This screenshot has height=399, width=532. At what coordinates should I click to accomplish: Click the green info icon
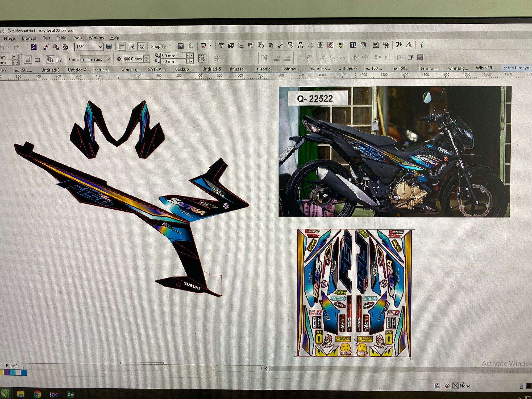click(422, 45)
